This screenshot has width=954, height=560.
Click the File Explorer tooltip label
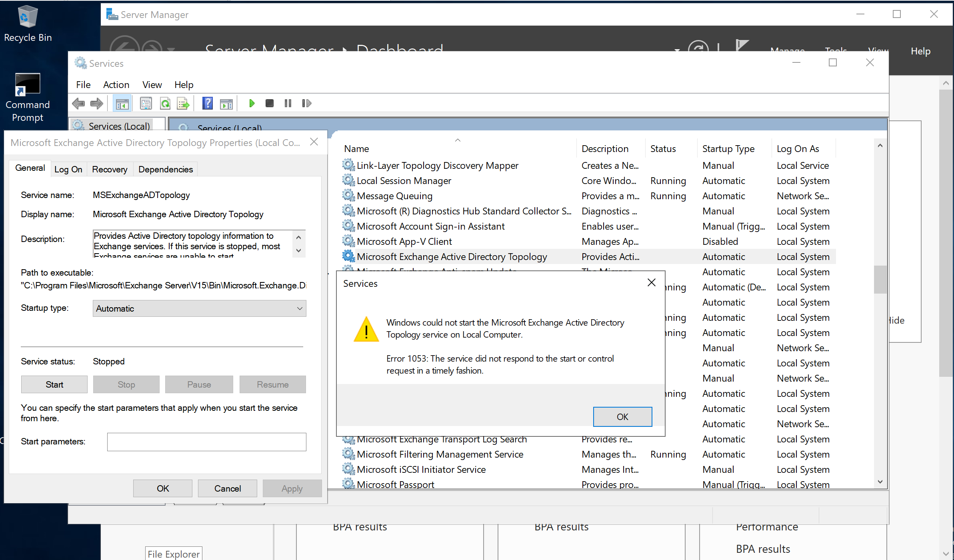coord(174,554)
